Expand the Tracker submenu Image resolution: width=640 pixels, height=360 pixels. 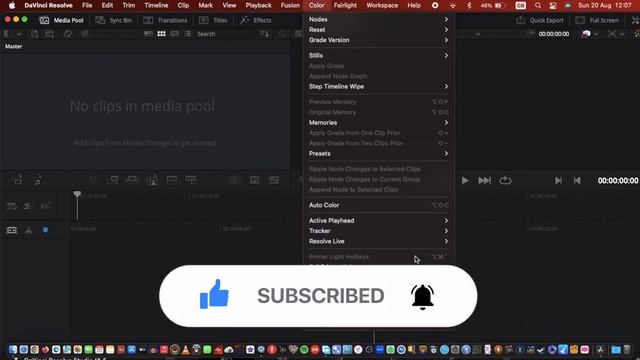[378, 231]
